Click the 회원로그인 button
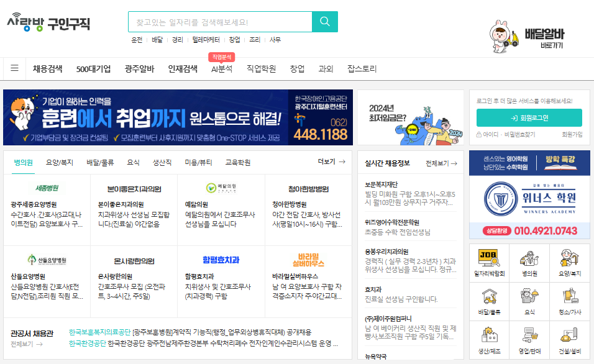594x364 pixels. click(529, 118)
